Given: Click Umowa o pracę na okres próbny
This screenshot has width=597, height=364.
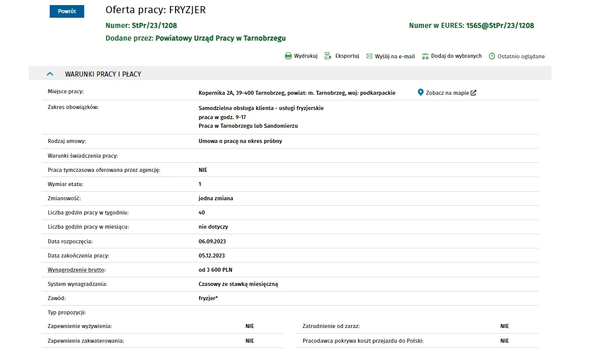Looking at the screenshot, I should [240, 141].
